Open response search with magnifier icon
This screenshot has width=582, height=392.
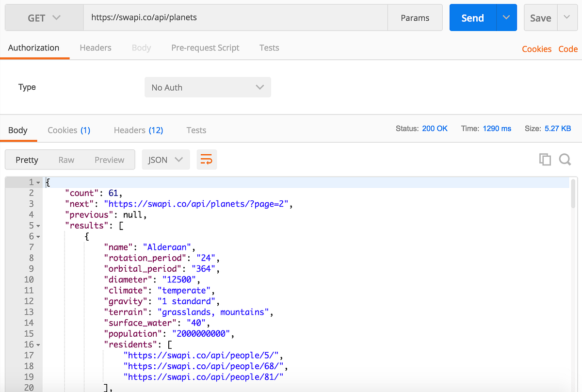(x=565, y=159)
